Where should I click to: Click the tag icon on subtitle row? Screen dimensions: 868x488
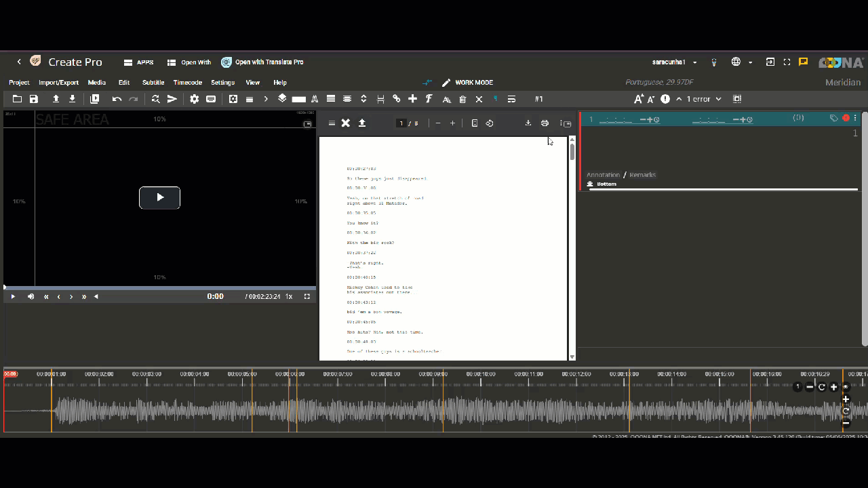point(833,119)
